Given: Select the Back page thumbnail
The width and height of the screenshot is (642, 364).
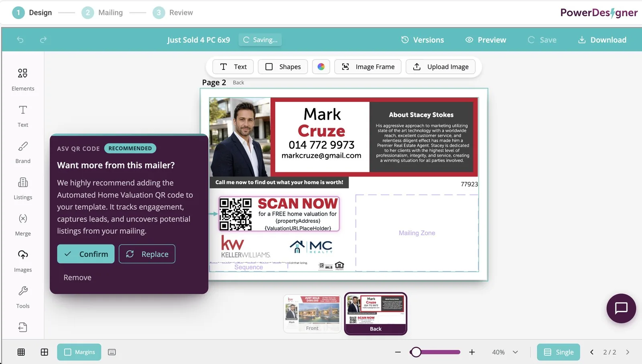Looking at the screenshot, I should (x=376, y=314).
